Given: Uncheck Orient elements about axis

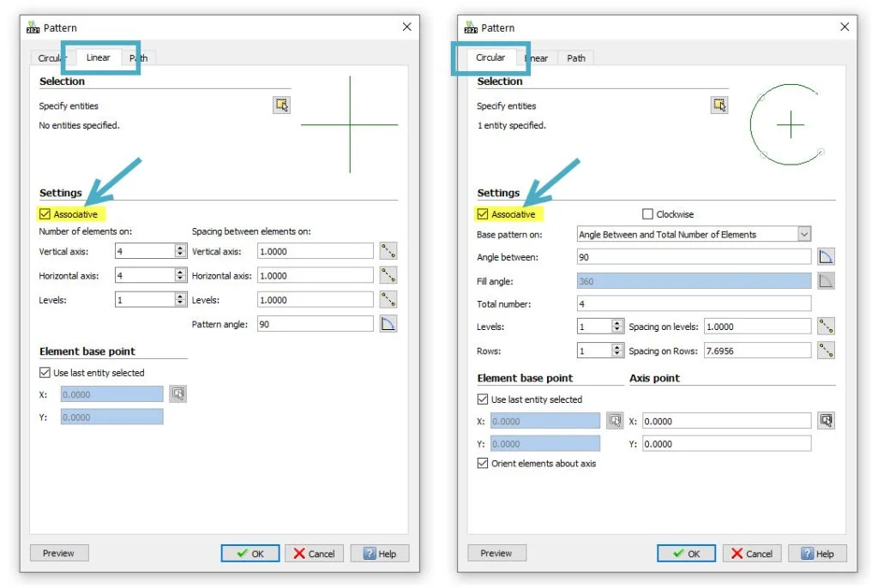Looking at the screenshot, I should point(483,464).
